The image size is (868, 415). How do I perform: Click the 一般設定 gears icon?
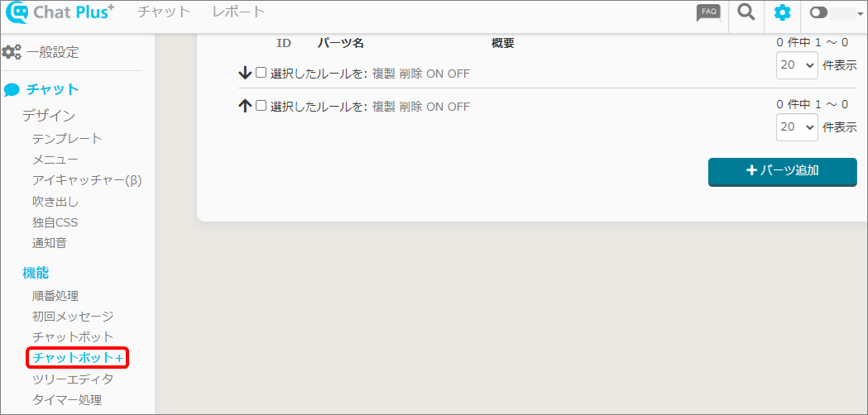12,52
